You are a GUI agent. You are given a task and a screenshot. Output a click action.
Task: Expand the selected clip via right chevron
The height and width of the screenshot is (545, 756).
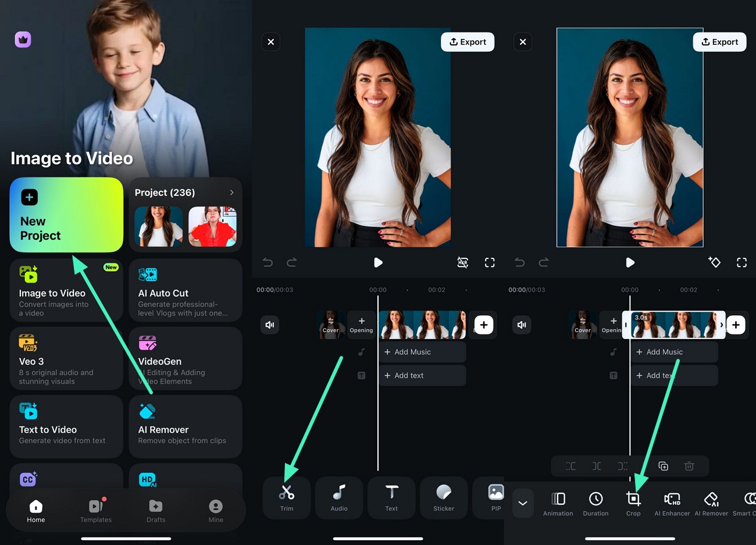point(723,325)
